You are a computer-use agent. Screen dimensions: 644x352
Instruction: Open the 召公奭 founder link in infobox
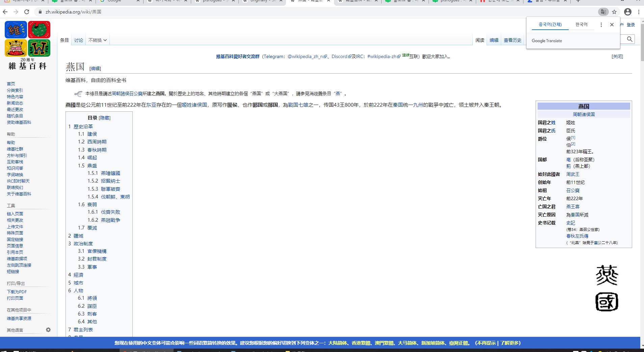pos(573,190)
